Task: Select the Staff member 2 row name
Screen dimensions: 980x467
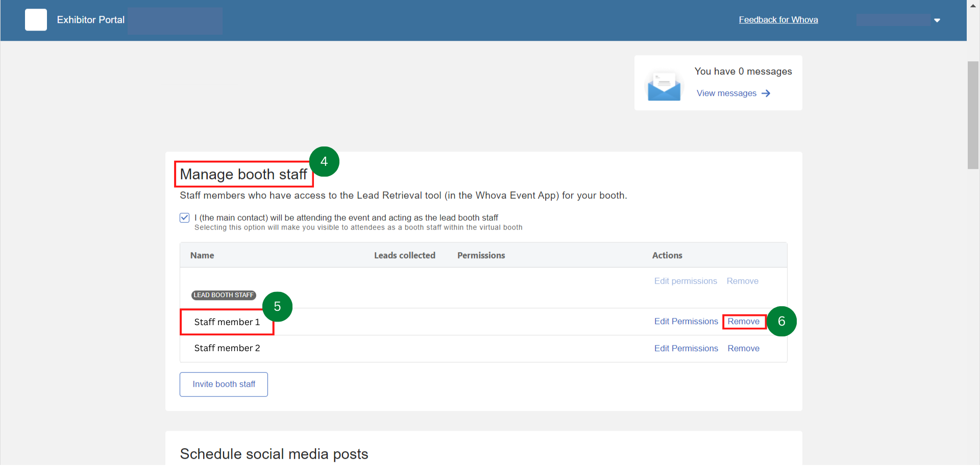Action: tap(227, 348)
